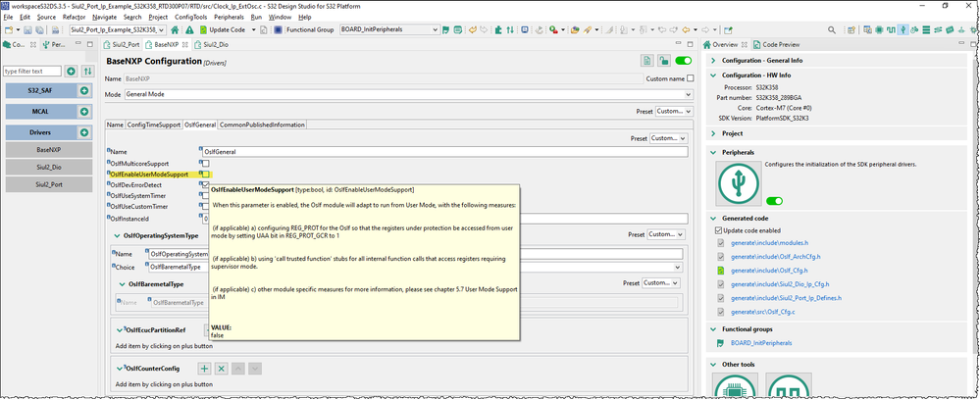Collapse Configuration - HW Info section
This screenshot has width=980, height=400.
click(x=714, y=75)
